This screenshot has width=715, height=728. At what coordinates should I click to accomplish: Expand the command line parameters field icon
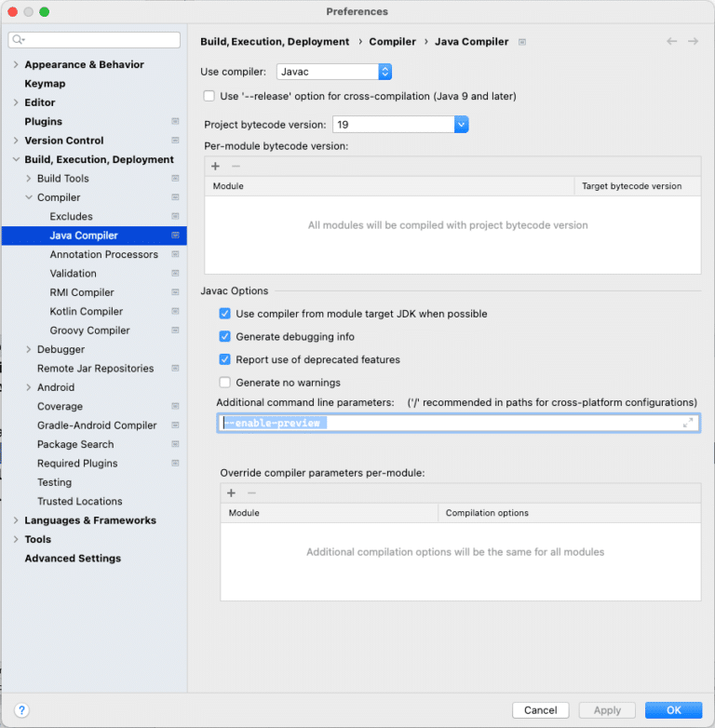point(688,423)
